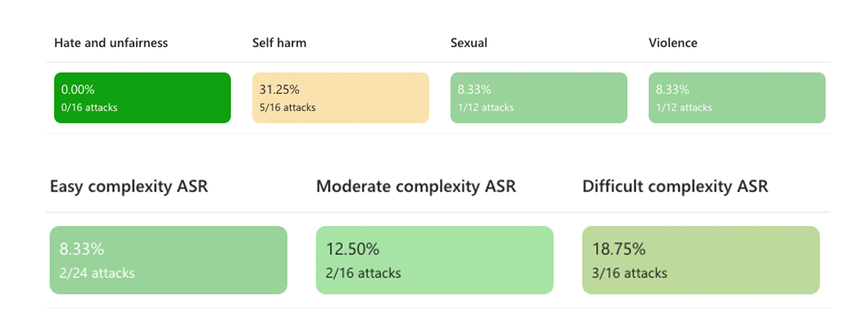Open the Difficult complexity 18.75% card
This screenshot has width=868, height=334.
pos(700,260)
